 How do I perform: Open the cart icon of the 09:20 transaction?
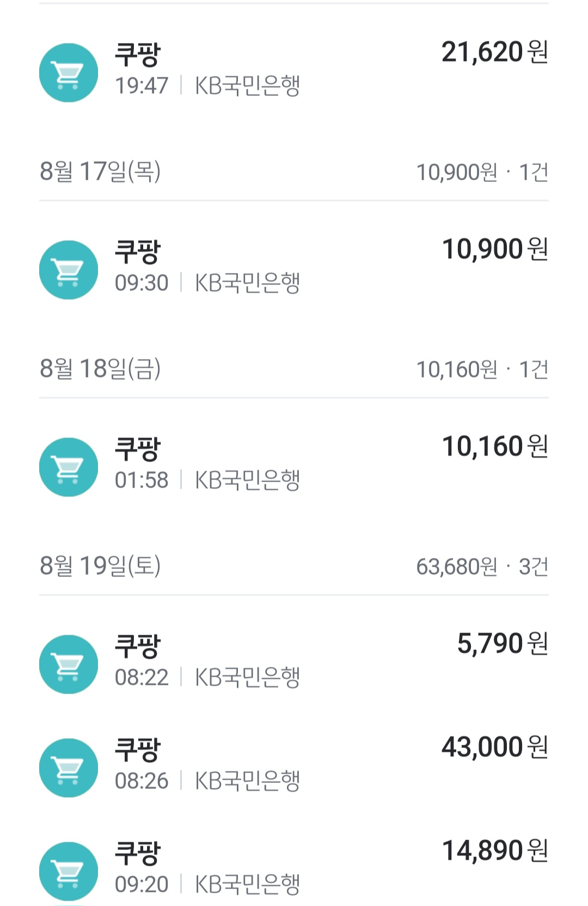point(69,872)
